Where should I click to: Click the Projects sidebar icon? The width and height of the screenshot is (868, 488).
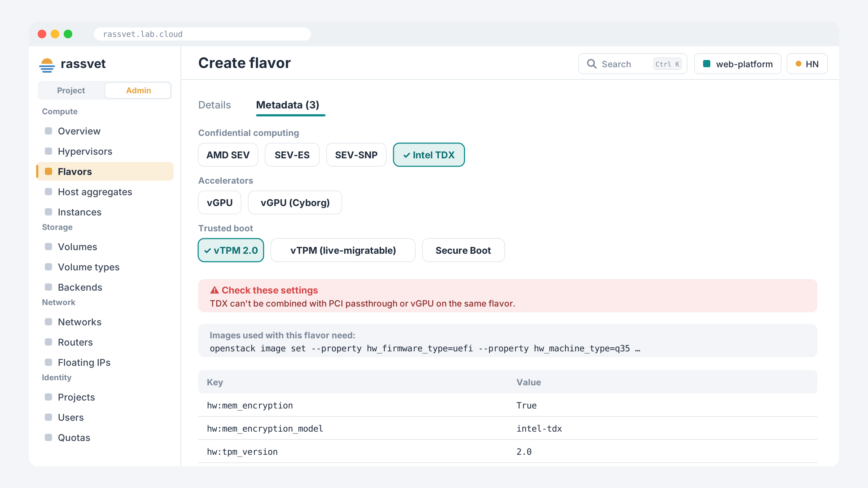(x=48, y=397)
